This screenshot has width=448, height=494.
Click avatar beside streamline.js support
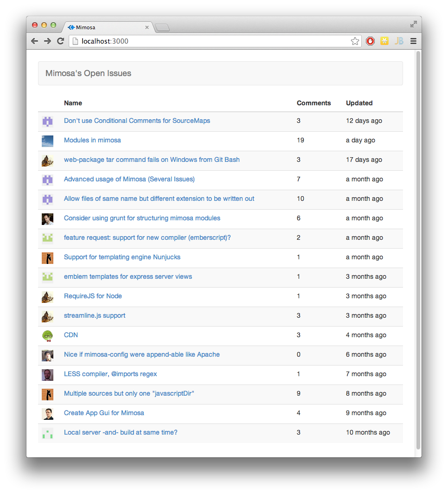(x=48, y=316)
